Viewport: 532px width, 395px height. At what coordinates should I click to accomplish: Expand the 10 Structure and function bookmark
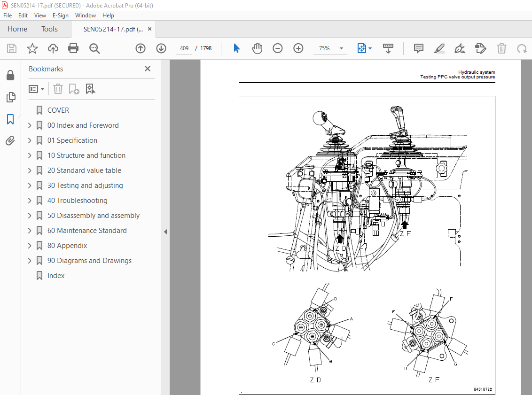(30, 155)
